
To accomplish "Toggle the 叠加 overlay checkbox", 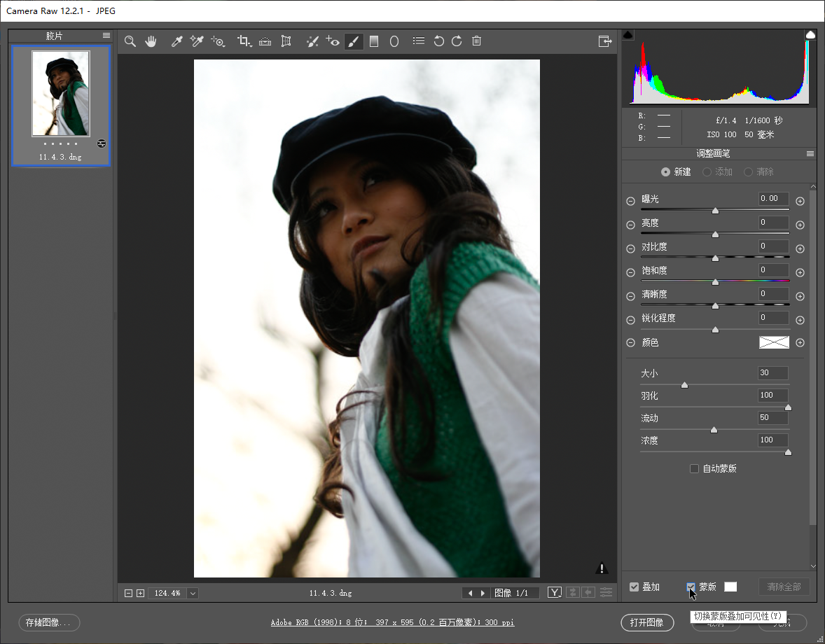I will point(634,587).
